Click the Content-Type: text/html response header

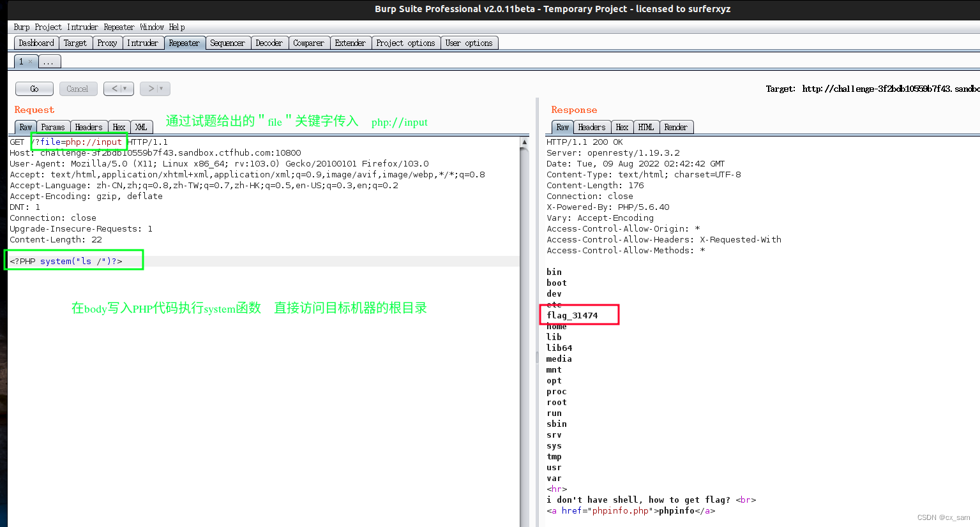(644, 175)
